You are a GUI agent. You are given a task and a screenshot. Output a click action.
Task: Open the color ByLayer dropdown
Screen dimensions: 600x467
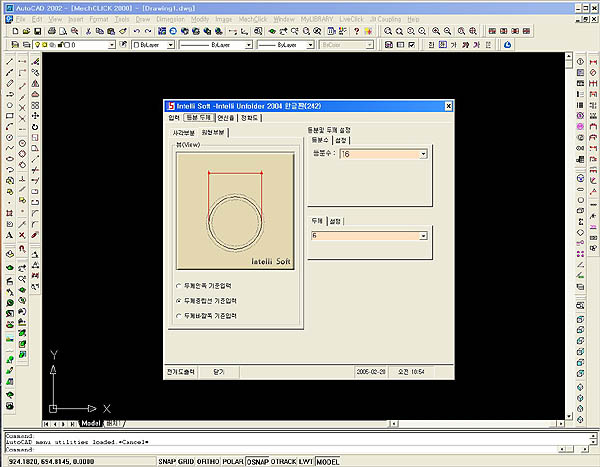pyautogui.click(x=171, y=45)
